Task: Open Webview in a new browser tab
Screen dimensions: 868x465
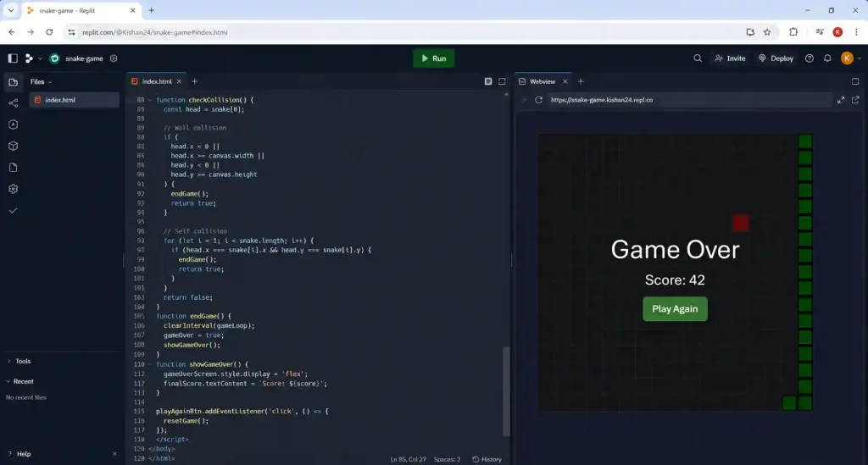Action: tap(855, 100)
